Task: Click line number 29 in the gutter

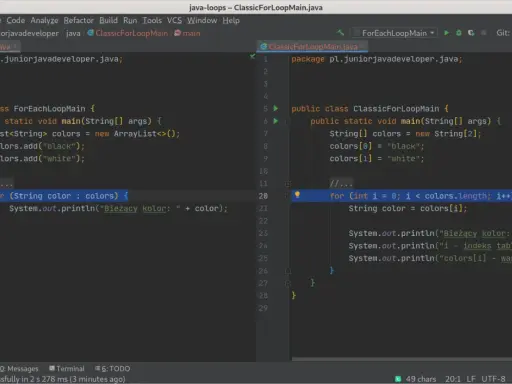Action: (x=263, y=308)
